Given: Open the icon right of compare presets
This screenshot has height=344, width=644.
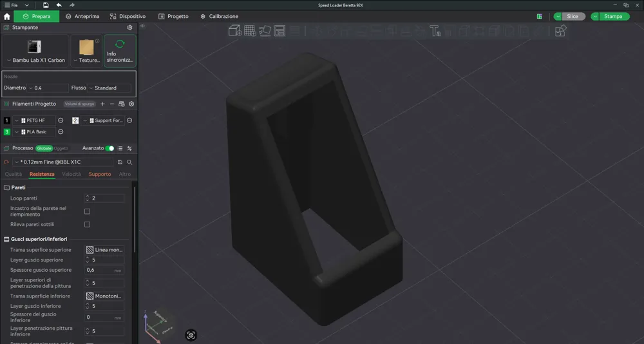Looking at the screenshot, I should tap(129, 148).
